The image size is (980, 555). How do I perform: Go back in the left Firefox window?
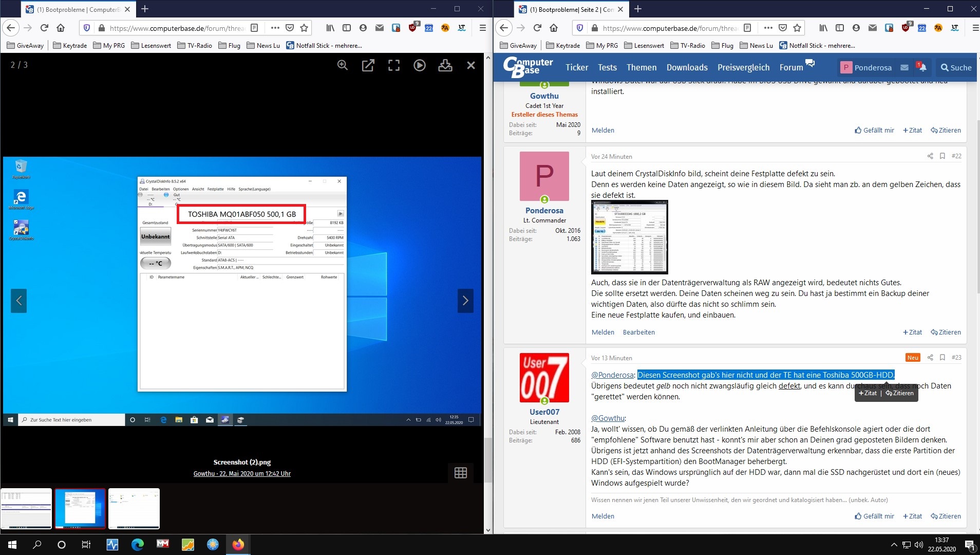click(x=11, y=28)
